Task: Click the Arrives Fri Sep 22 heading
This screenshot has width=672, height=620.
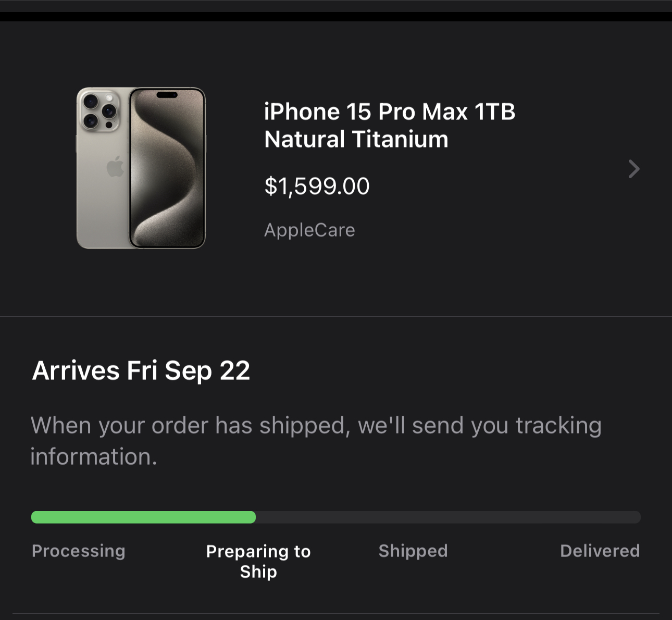Action: coord(141,370)
